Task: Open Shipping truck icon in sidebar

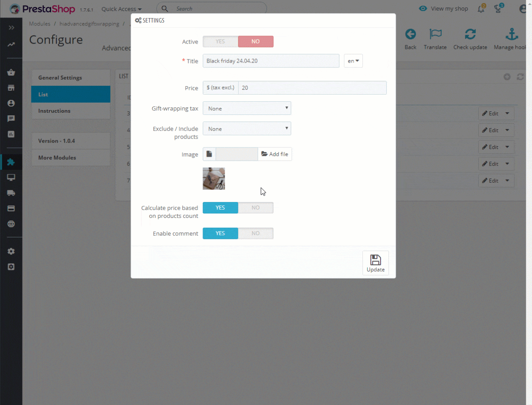Action: coord(11,193)
